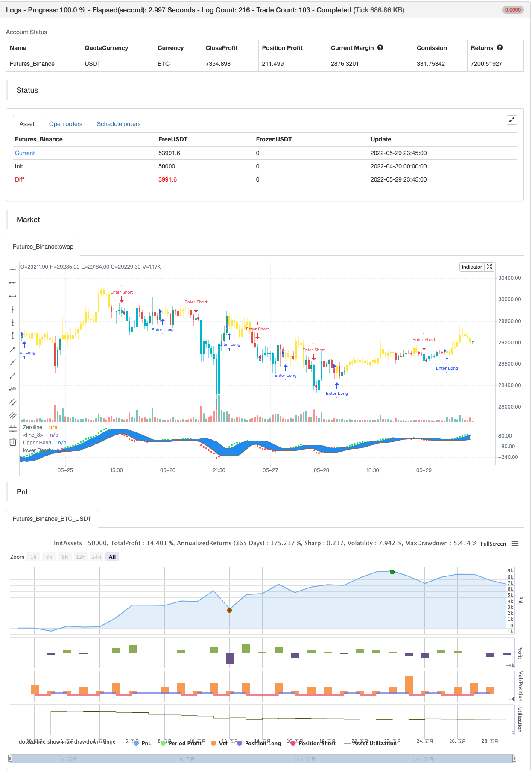
Task: Select the parallel straight lines tool
Action: point(13,415)
